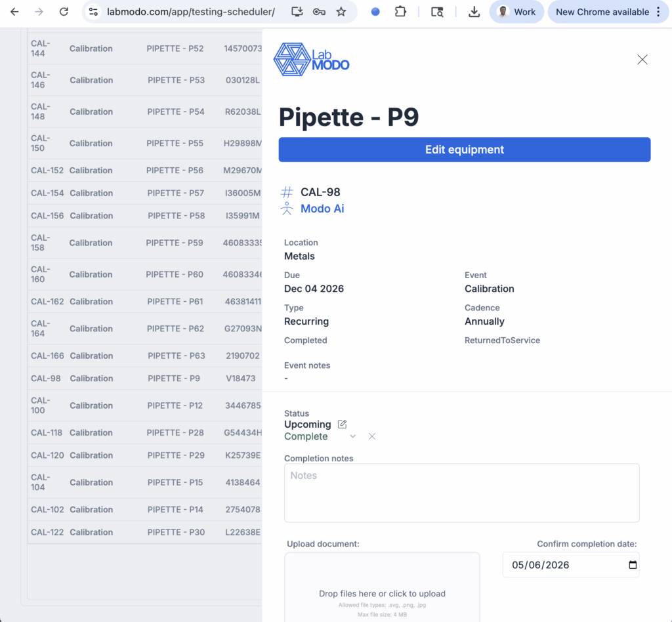672x622 pixels.
Task: Click New Chrome available update button
Action: (602, 12)
